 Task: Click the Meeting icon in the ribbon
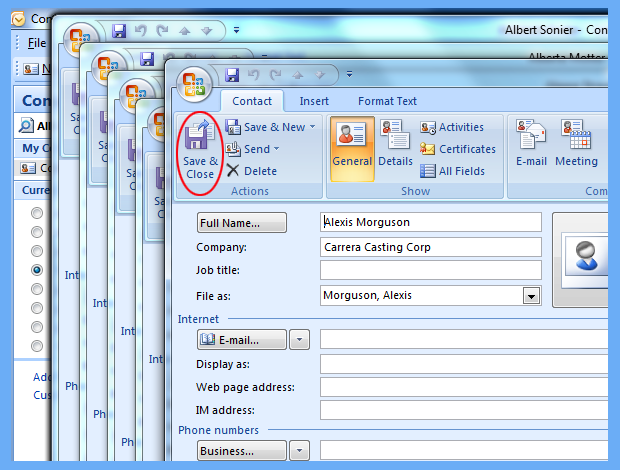(x=576, y=134)
